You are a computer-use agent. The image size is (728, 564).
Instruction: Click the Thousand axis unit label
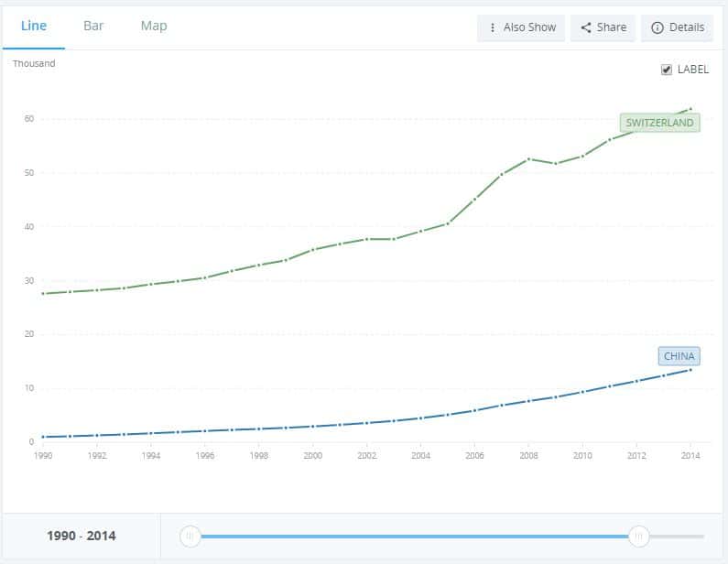pyautogui.click(x=34, y=63)
